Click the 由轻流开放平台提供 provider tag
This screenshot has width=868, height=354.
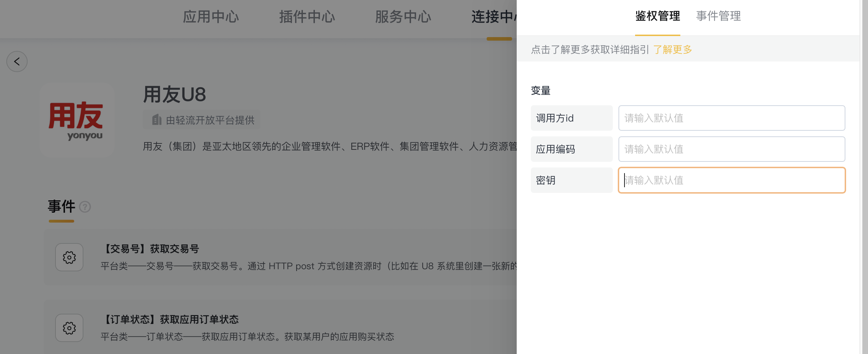pos(202,120)
